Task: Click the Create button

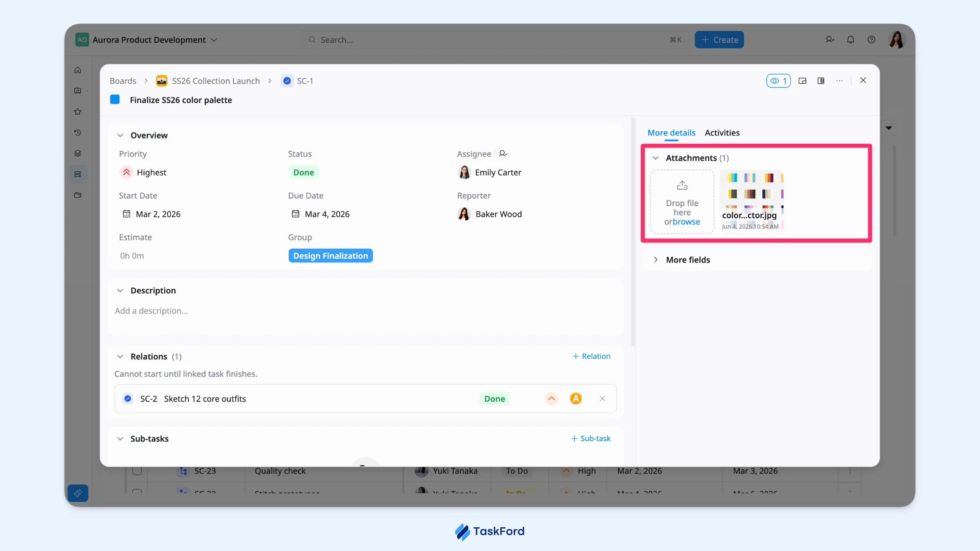Action: coord(719,40)
